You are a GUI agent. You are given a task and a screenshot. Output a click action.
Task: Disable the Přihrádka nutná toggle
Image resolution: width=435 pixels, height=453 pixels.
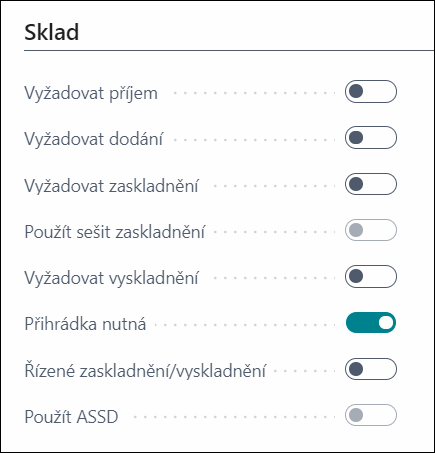tap(371, 323)
